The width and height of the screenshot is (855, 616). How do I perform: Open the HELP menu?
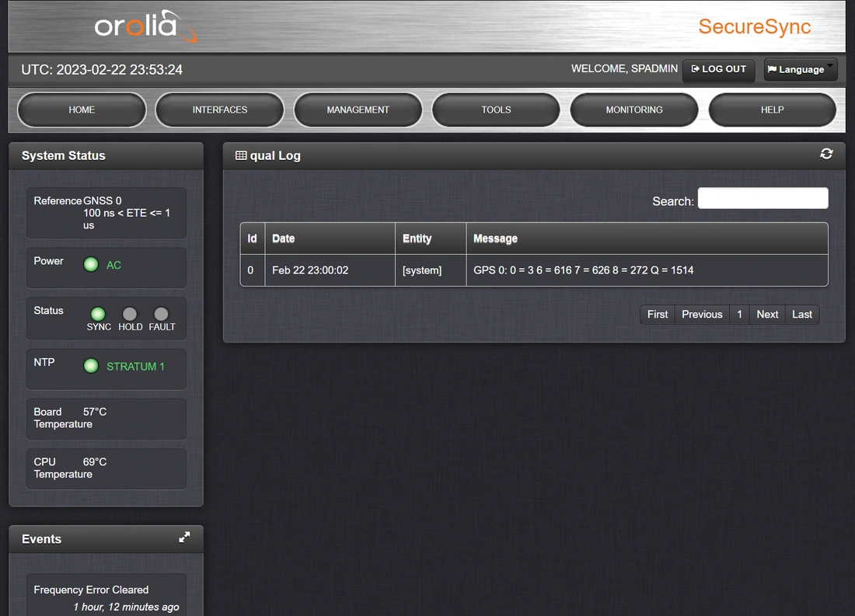tap(772, 110)
